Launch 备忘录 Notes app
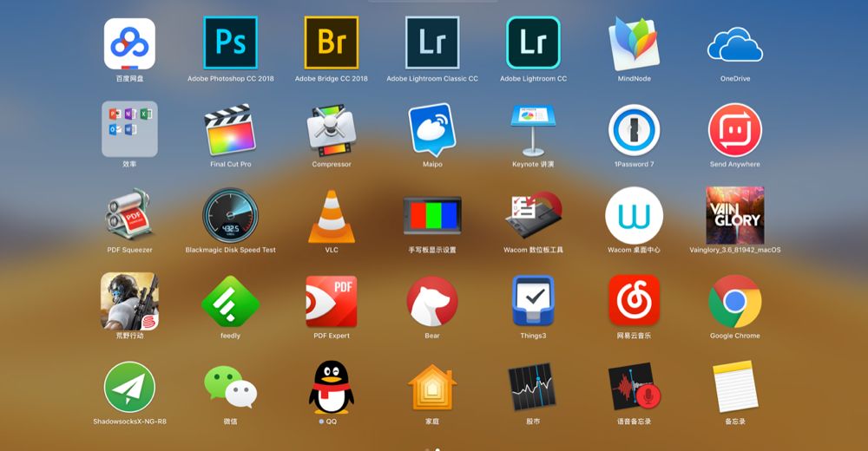 coord(735,387)
